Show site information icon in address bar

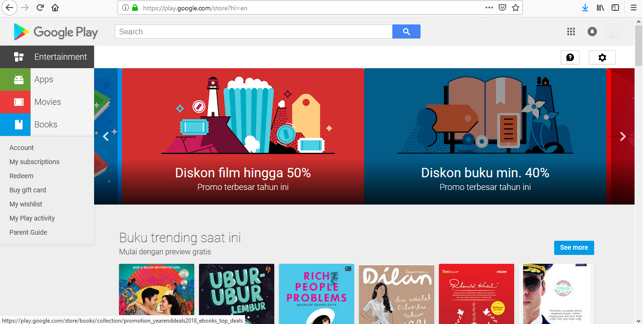coord(125,8)
